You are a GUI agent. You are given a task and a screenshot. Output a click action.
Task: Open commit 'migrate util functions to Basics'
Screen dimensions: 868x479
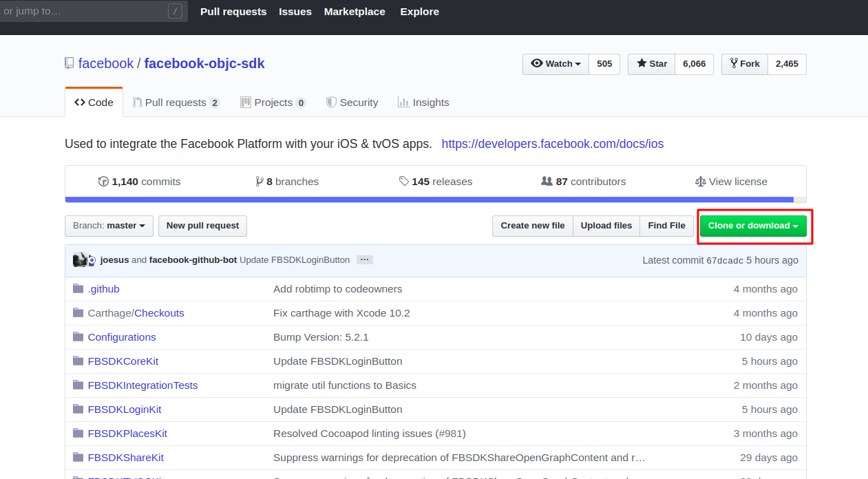(345, 385)
